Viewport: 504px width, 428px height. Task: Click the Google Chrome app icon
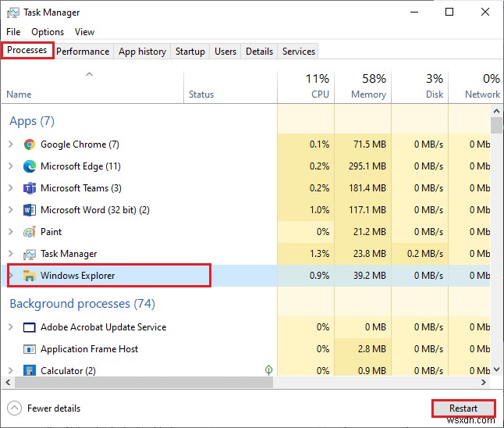30,144
